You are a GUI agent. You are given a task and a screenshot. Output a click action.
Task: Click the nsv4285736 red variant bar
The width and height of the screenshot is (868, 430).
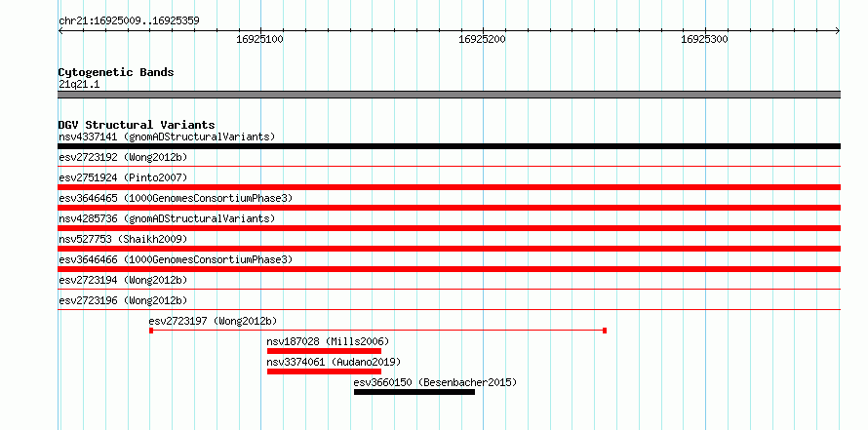pos(449,228)
